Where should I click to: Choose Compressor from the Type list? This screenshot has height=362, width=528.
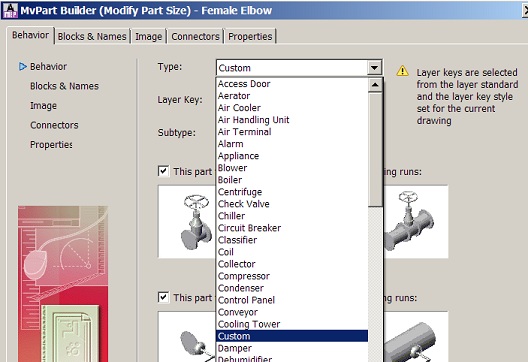coord(292,276)
